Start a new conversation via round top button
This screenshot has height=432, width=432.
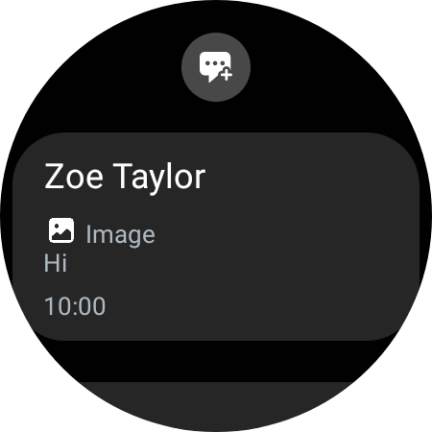point(216,67)
